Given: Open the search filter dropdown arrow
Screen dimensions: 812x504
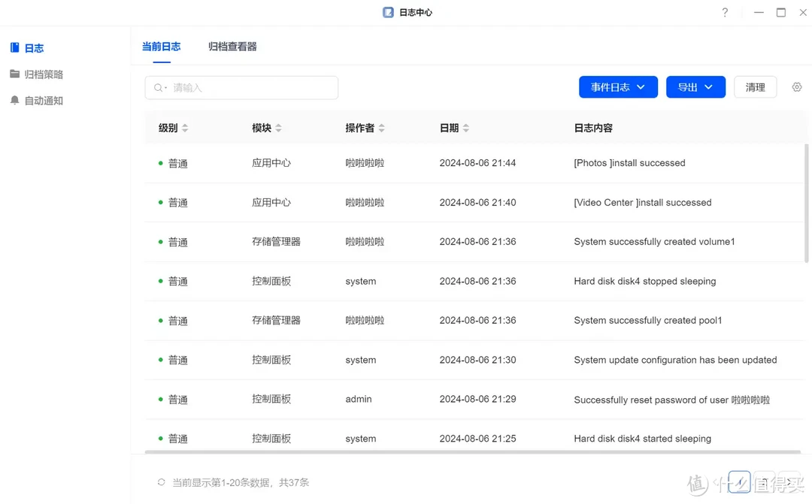Looking at the screenshot, I should [165, 88].
